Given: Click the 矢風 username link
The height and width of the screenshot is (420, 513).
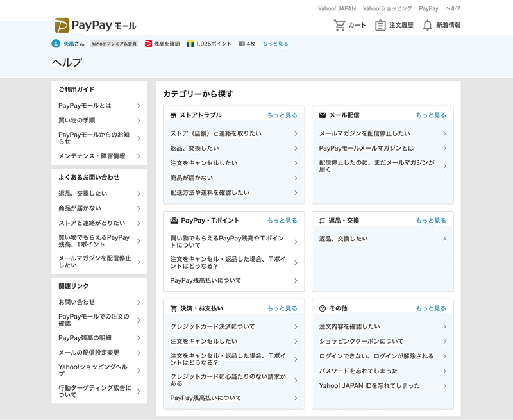Looking at the screenshot, I should tap(69, 44).
